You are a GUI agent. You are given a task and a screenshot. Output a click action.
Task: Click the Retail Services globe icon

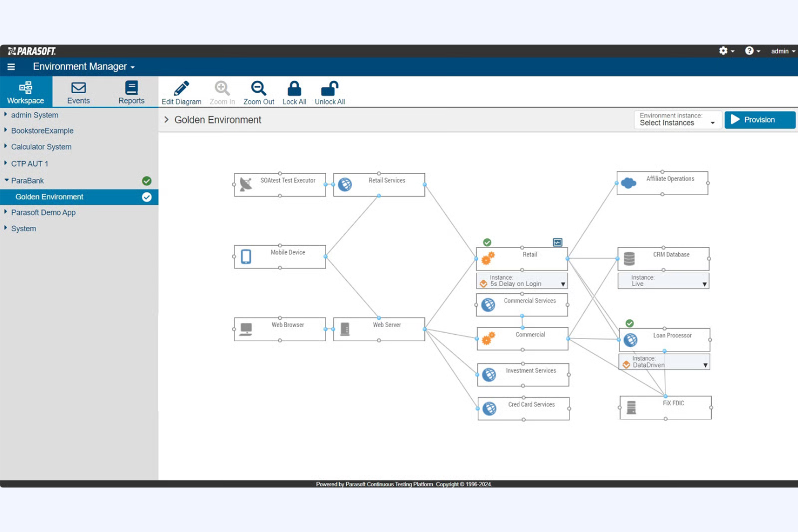[345, 184]
